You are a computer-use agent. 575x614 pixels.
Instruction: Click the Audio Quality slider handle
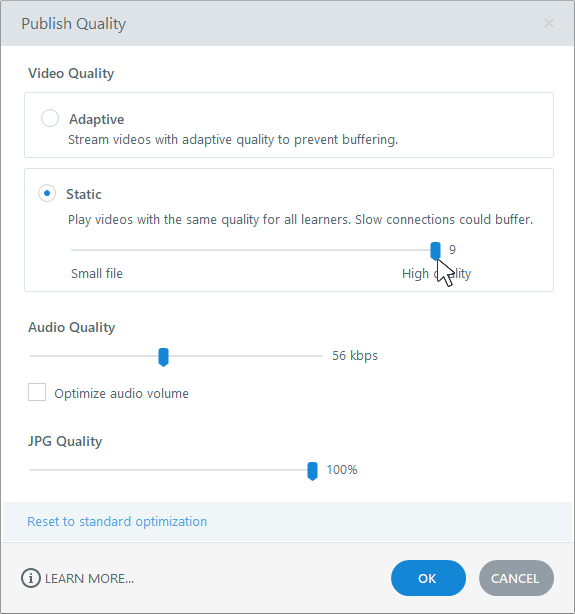(163, 357)
